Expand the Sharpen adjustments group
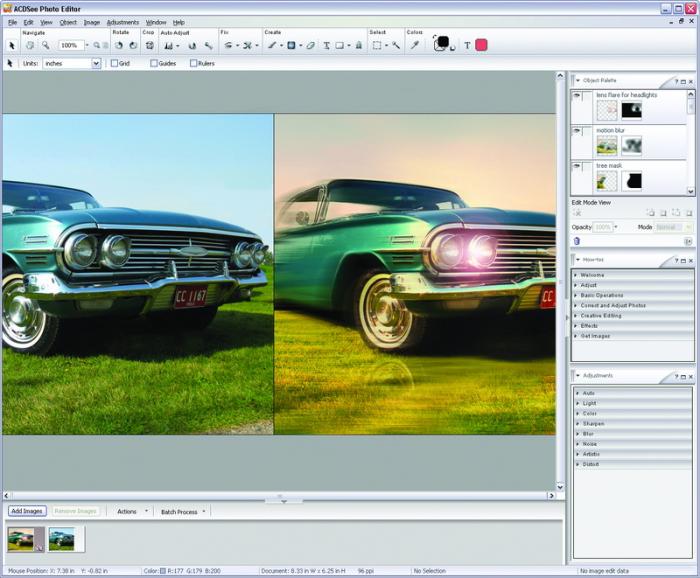Image resolution: width=700 pixels, height=578 pixels. tap(633, 424)
